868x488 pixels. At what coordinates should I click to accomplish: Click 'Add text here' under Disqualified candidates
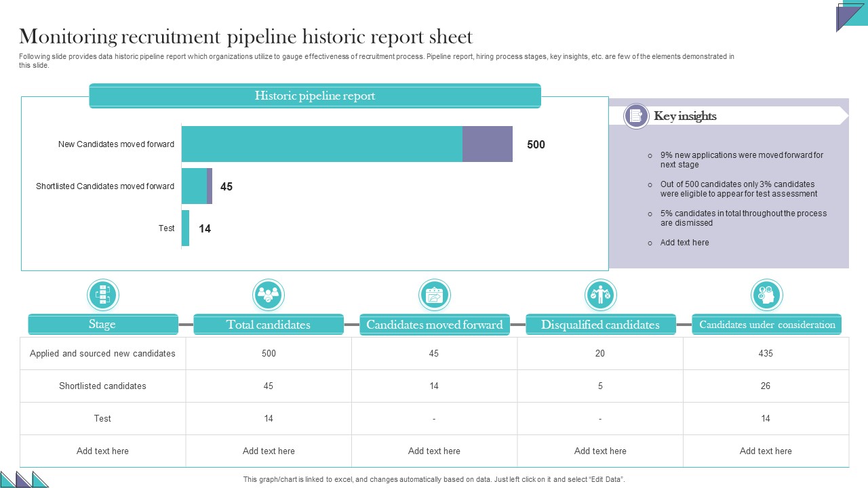click(600, 451)
